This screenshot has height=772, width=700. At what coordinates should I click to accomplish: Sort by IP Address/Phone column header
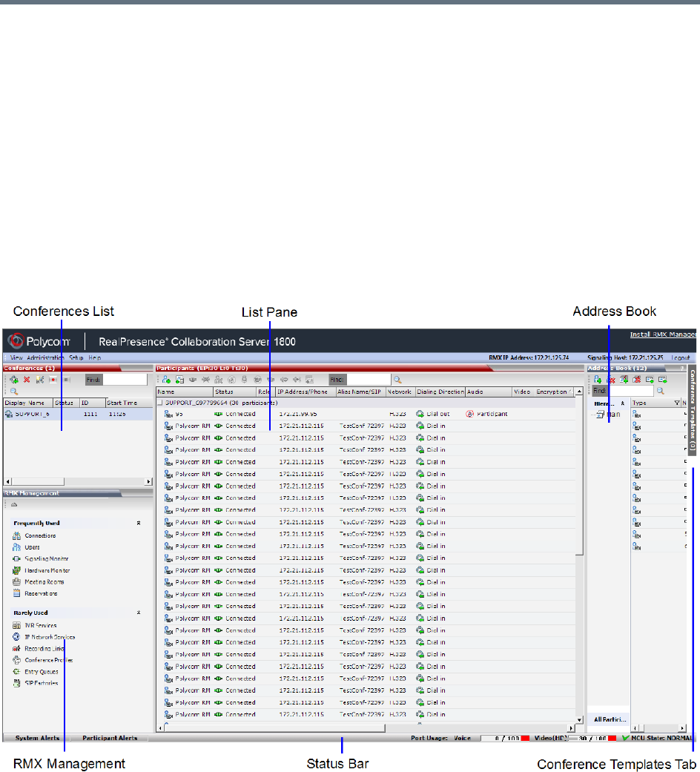pyautogui.click(x=306, y=392)
